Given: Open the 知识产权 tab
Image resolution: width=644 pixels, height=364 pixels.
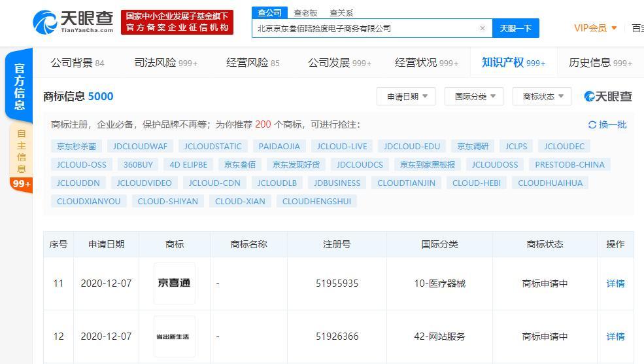Looking at the screenshot, I should coord(513,62).
